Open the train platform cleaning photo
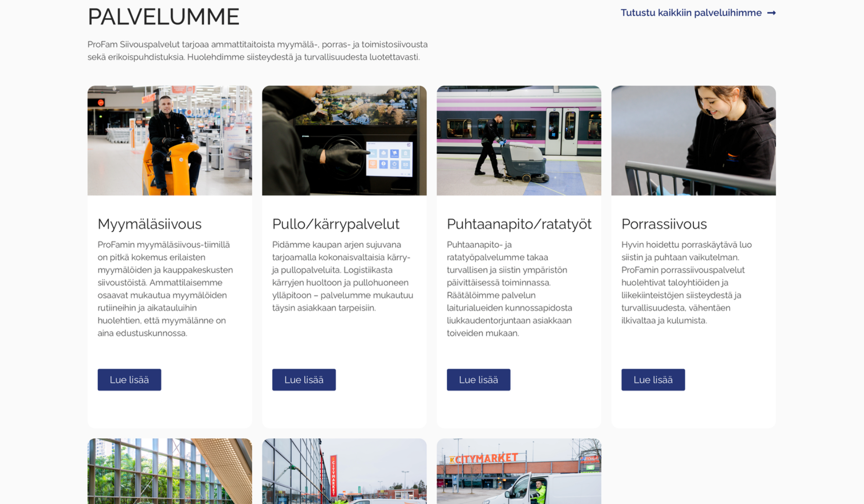 click(519, 140)
